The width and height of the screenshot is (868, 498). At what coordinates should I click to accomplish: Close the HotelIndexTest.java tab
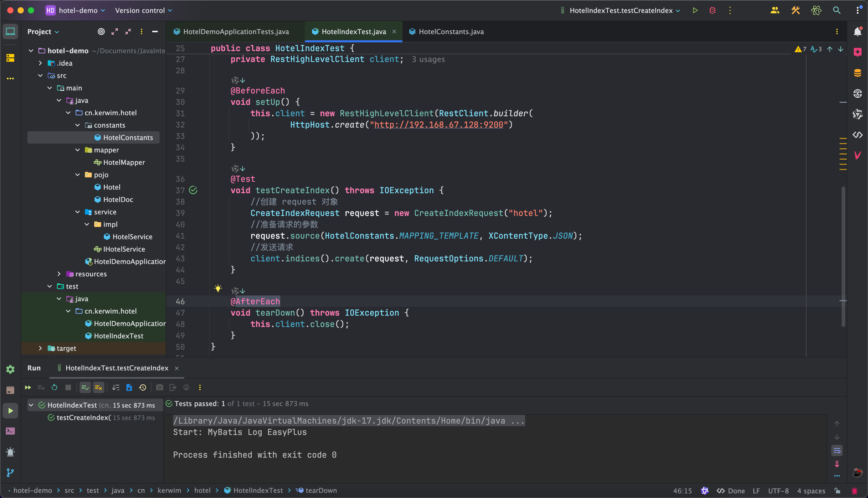(x=394, y=32)
